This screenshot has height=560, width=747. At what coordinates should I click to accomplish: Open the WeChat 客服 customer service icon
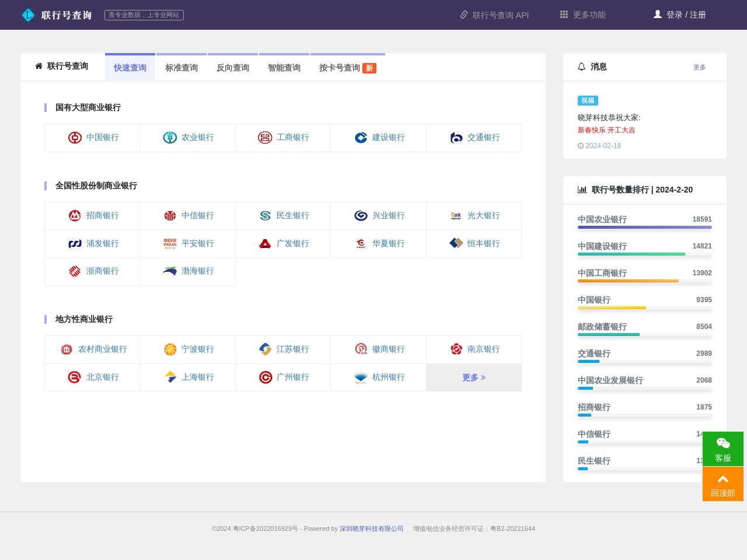(x=723, y=443)
